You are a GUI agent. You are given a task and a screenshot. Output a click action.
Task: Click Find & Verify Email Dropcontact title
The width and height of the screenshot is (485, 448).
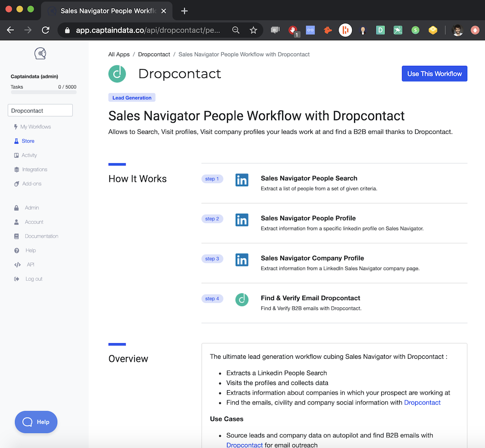coord(310,298)
